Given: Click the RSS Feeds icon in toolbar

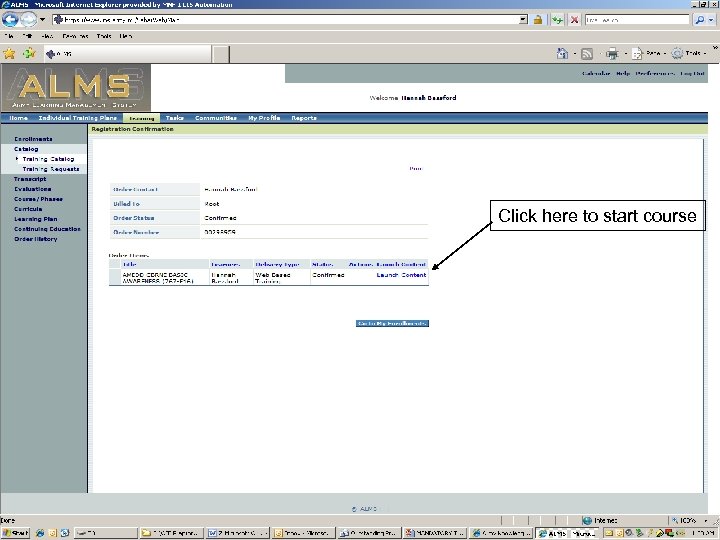Looking at the screenshot, I should coord(587,54).
